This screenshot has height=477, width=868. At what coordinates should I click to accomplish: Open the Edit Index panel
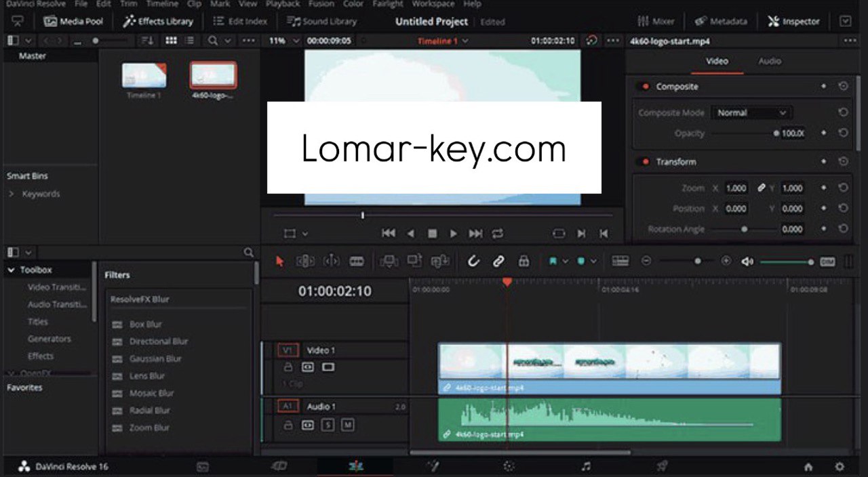pos(241,21)
